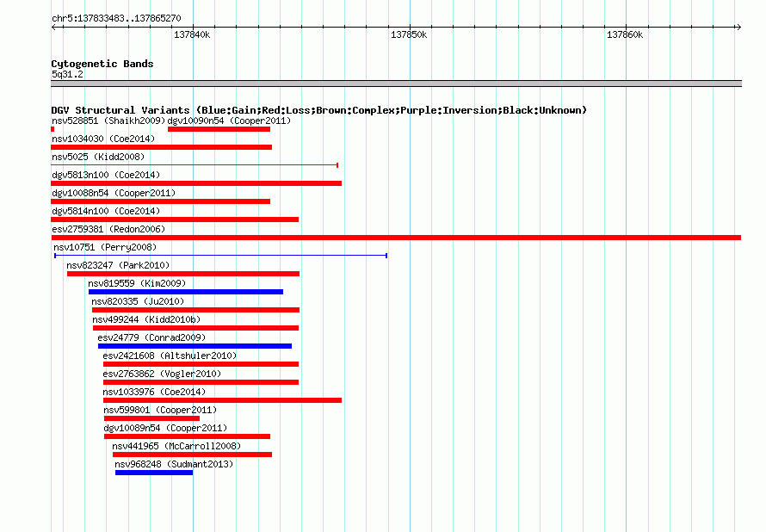Click the red bar of dgv5813n100
The image size is (766, 532).
[196, 183]
